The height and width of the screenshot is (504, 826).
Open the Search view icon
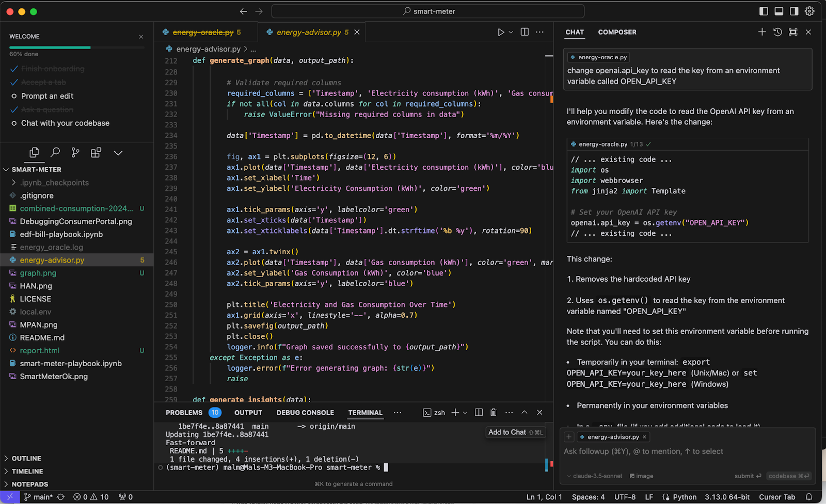click(55, 153)
